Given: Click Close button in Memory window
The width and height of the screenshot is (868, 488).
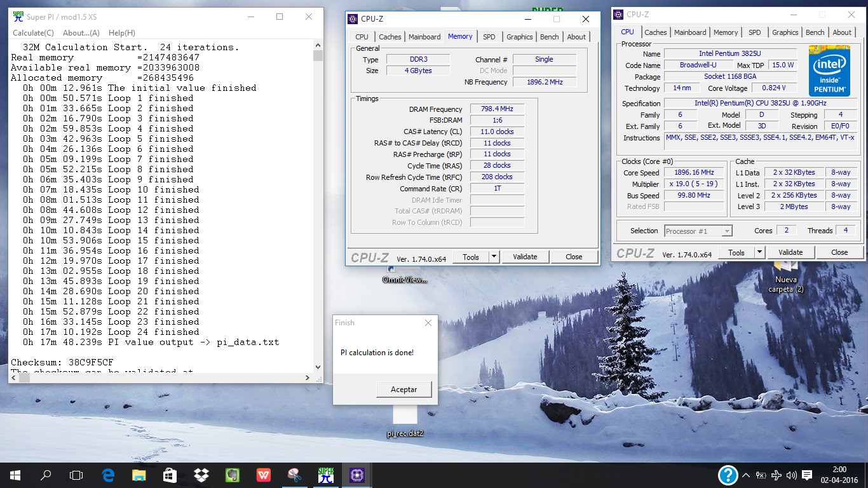Looking at the screenshot, I should 574,257.
